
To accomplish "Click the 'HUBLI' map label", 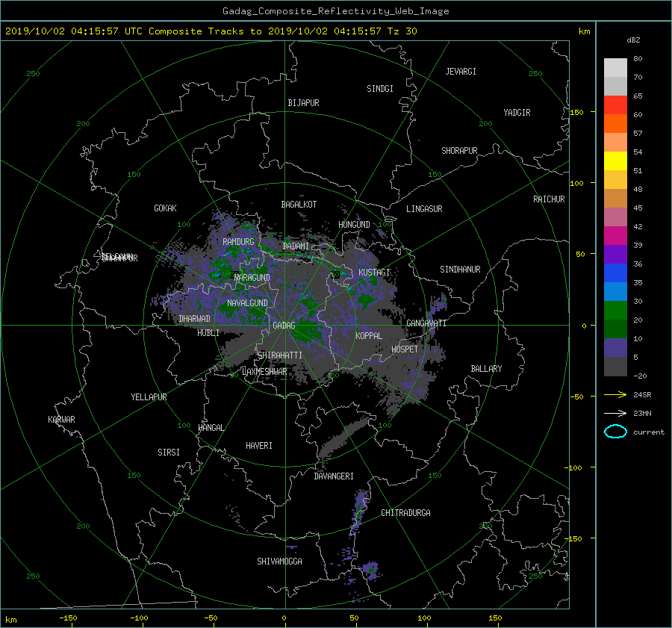I will pos(208,333).
